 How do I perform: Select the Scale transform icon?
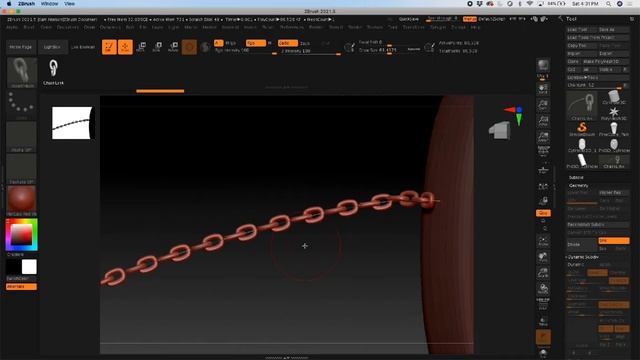pos(157,47)
